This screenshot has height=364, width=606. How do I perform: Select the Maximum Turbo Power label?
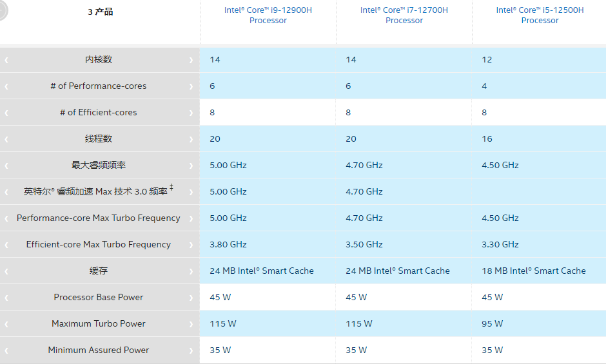(99, 323)
